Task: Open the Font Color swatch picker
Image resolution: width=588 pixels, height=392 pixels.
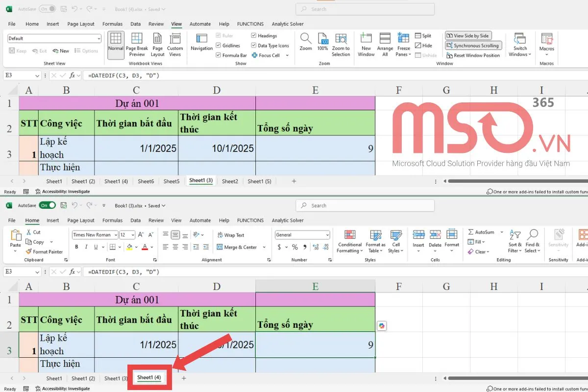Action: [150, 246]
